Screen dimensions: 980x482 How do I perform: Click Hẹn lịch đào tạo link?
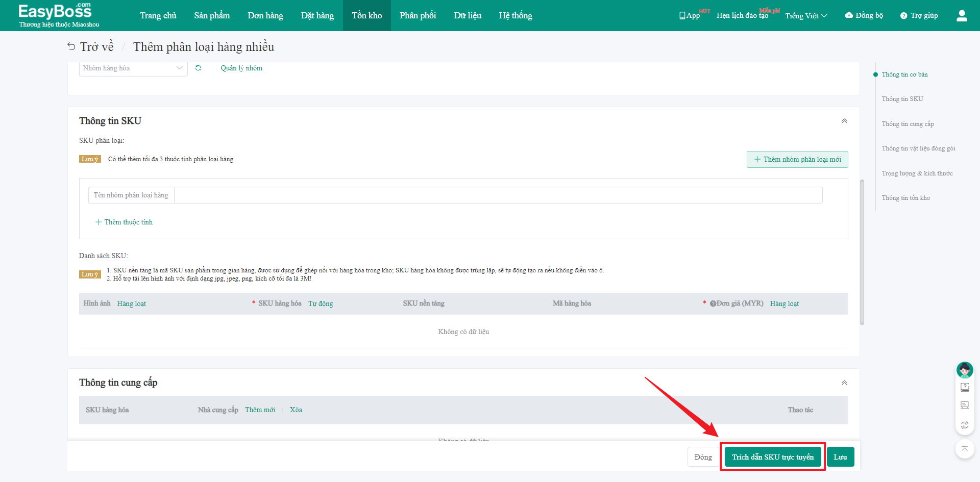742,16
